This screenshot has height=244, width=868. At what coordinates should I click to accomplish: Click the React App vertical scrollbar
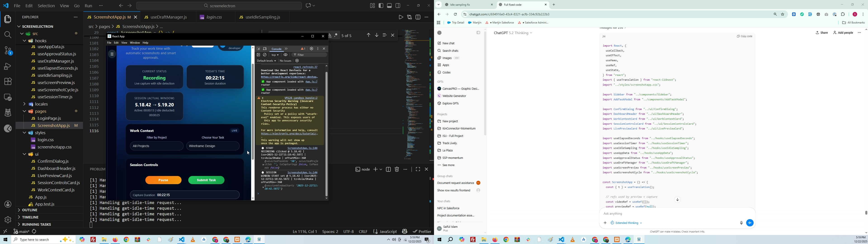253,111
